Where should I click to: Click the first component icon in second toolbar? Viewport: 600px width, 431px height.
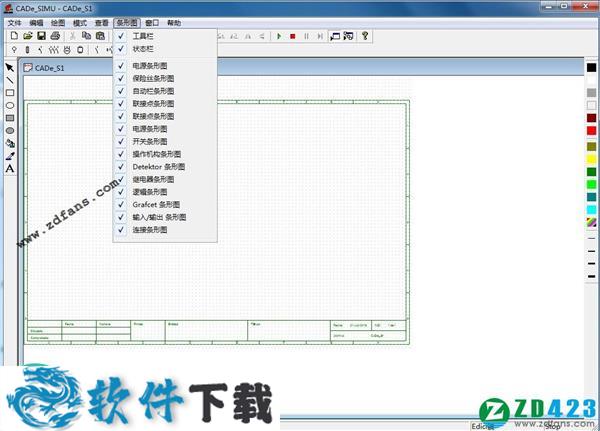point(14,50)
